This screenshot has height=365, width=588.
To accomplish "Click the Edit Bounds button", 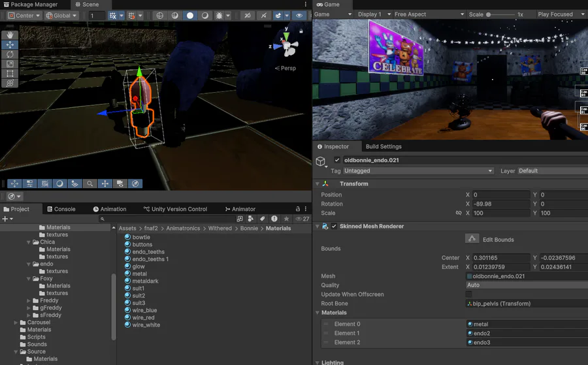I will pyautogui.click(x=472, y=239).
